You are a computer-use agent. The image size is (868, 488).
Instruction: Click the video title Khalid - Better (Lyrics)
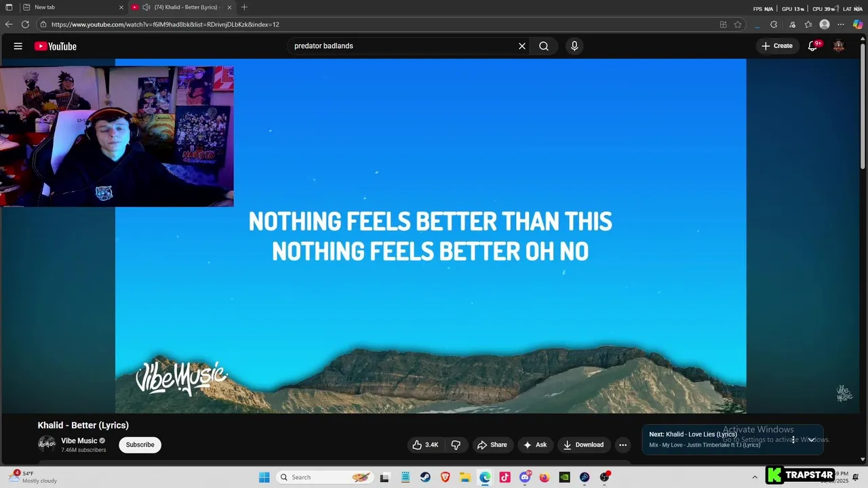coord(83,425)
